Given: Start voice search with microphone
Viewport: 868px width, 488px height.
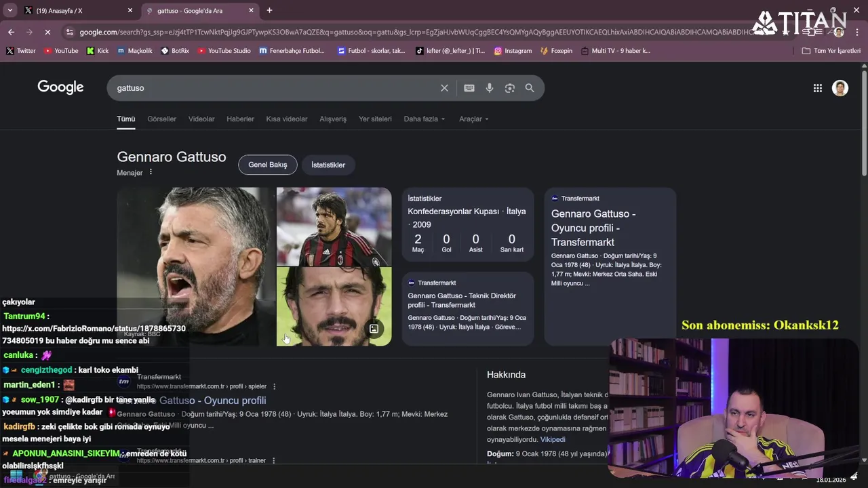Looking at the screenshot, I should (489, 88).
